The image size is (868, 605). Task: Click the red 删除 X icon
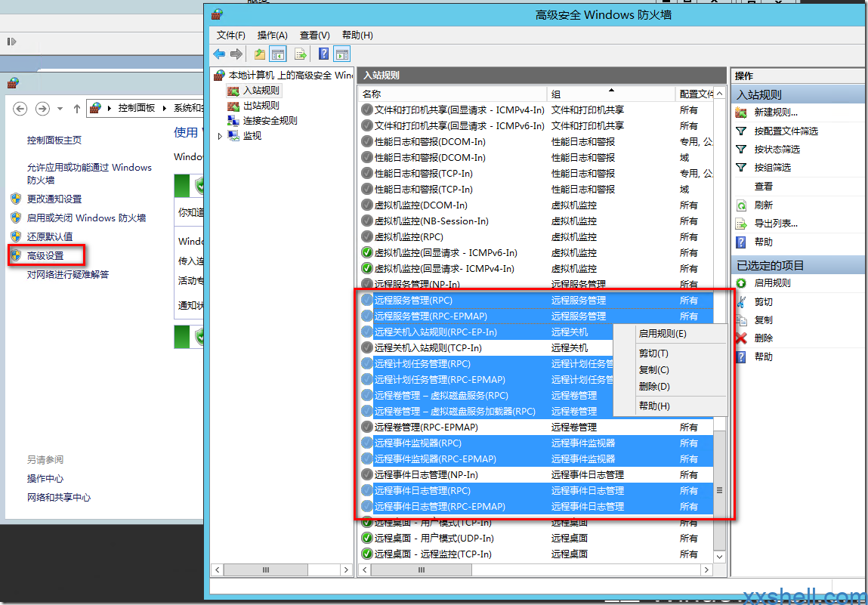tap(741, 338)
